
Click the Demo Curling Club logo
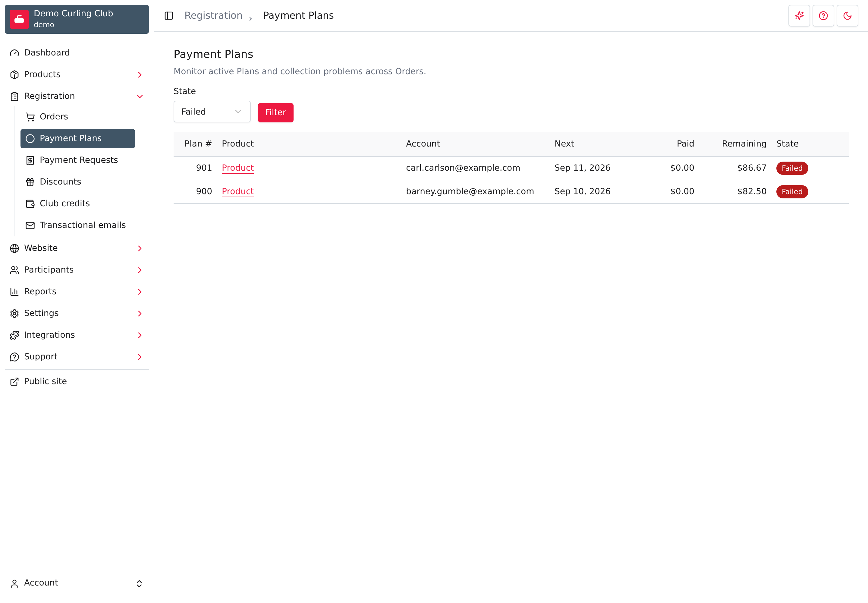[19, 19]
